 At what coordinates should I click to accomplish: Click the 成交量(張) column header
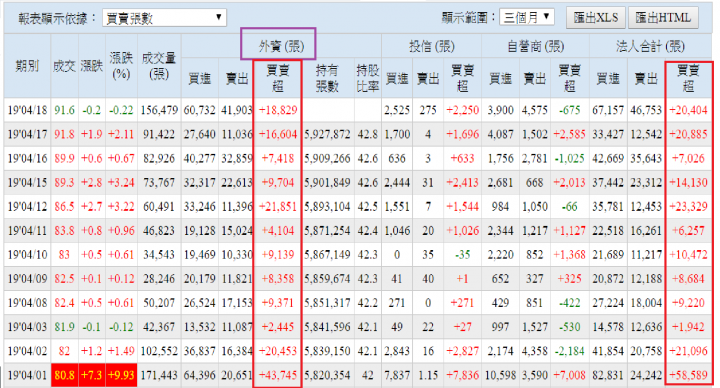tap(158, 66)
